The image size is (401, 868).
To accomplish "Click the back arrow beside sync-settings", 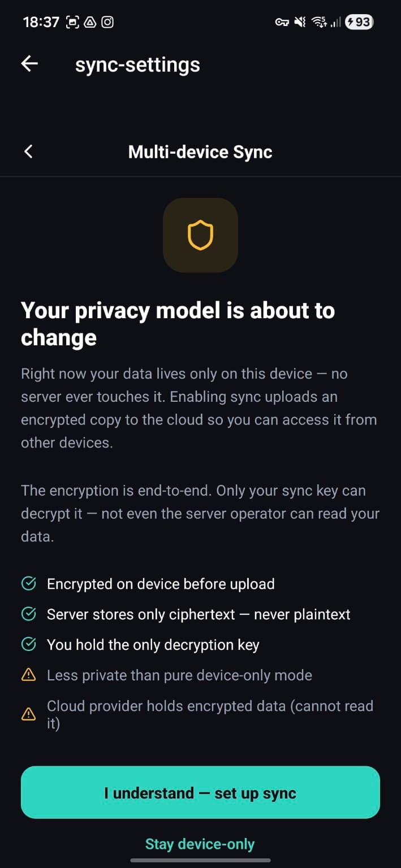I will (28, 64).
